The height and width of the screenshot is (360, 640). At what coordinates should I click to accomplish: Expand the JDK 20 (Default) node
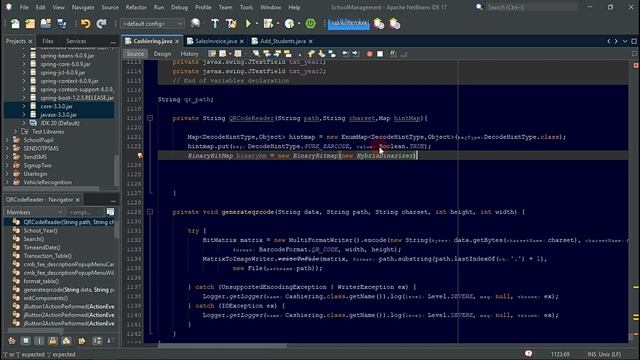(24, 123)
